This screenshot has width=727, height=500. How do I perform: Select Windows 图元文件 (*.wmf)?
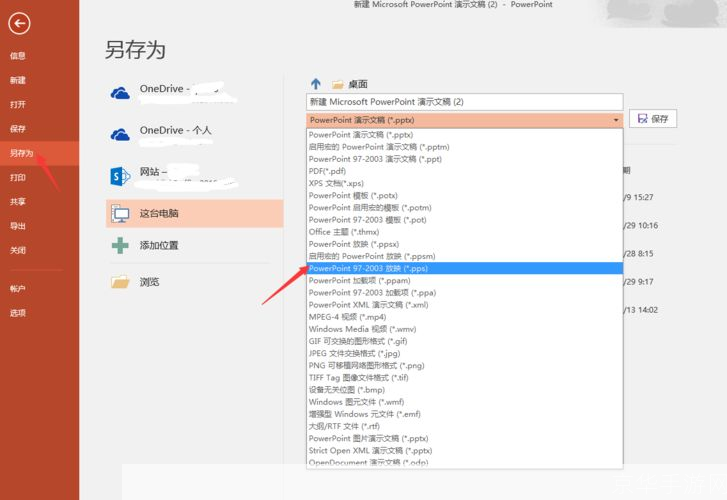465,402
